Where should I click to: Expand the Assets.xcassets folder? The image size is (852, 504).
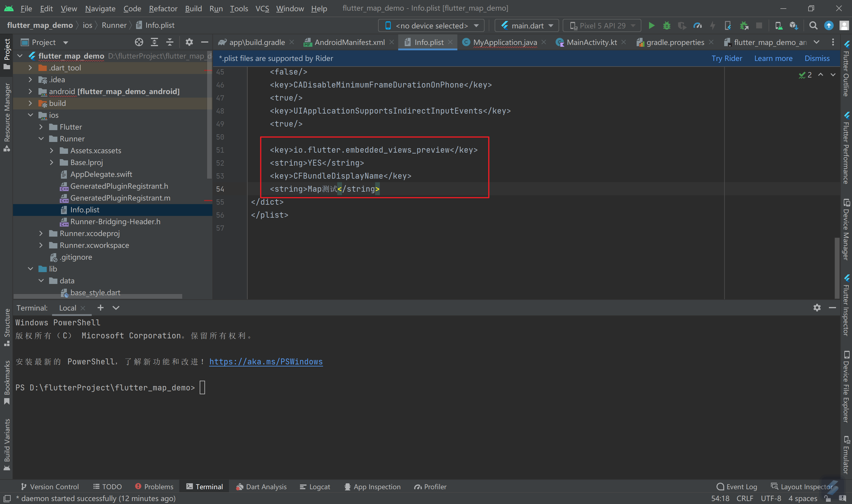(51, 151)
